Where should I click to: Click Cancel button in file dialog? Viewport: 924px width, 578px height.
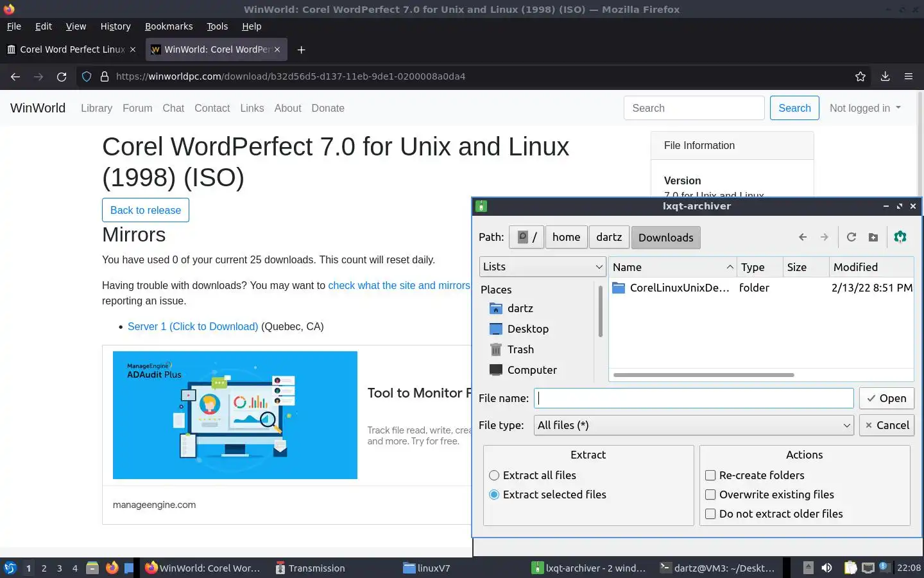tap(886, 425)
